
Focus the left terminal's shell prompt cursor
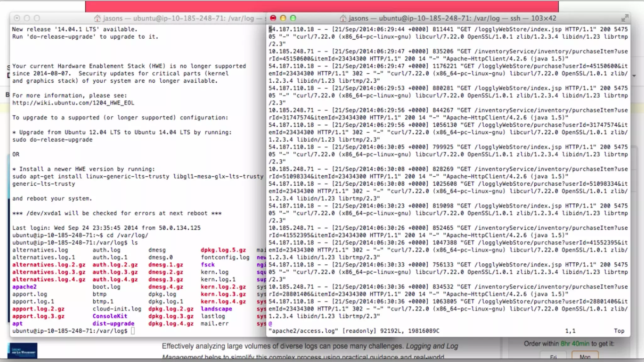pyautogui.click(x=133, y=331)
